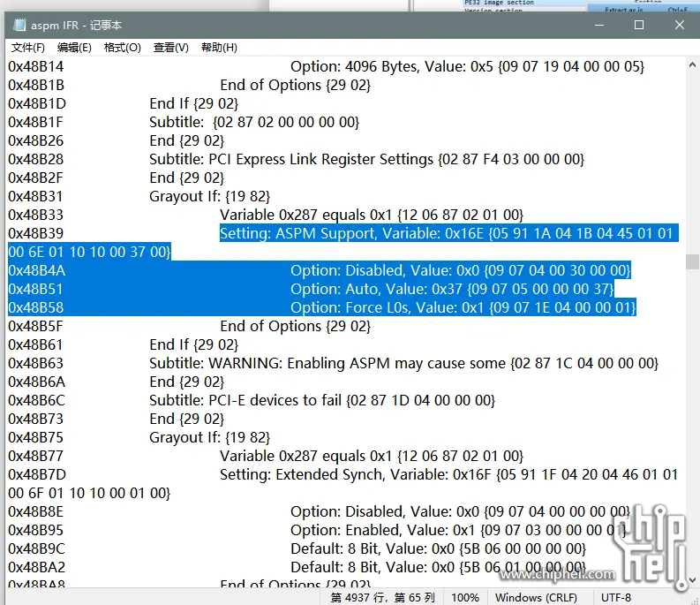Minimize the aspm IFR Notepad window
Image resolution: width=700 pixels, height=605 pixels.
coord(599,25)
